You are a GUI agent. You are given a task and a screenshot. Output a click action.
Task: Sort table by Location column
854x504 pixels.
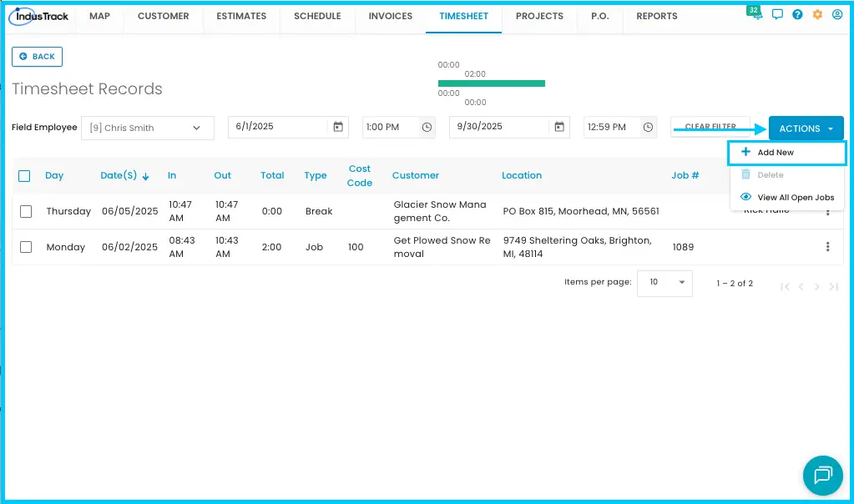point(522,175)
